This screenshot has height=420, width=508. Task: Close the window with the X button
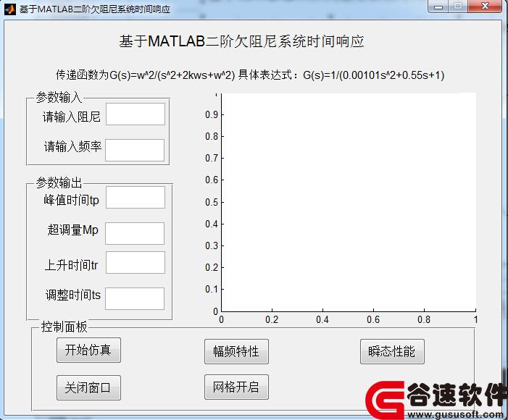(x=485, y=7)
